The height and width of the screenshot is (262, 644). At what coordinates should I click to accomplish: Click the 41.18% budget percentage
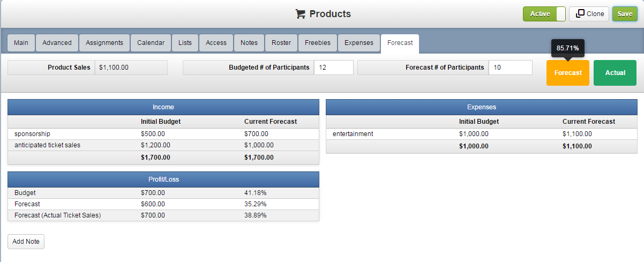click(x=255, y=193)
